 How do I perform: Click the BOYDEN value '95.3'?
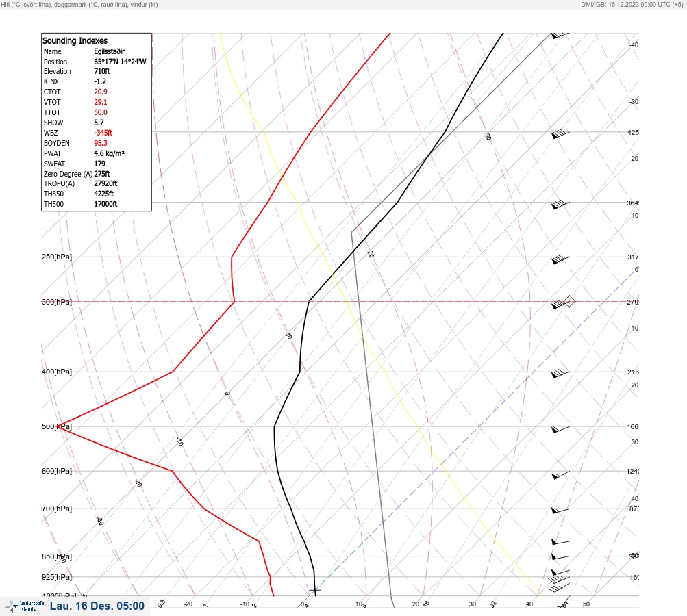coord(100,143)
